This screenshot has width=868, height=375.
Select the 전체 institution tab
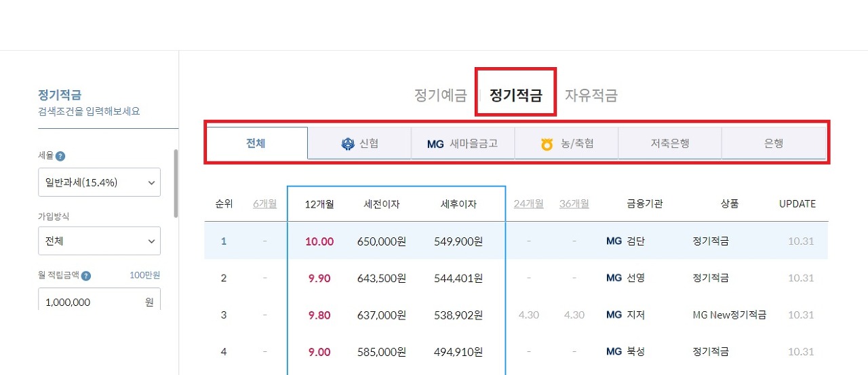pos(256,143)
